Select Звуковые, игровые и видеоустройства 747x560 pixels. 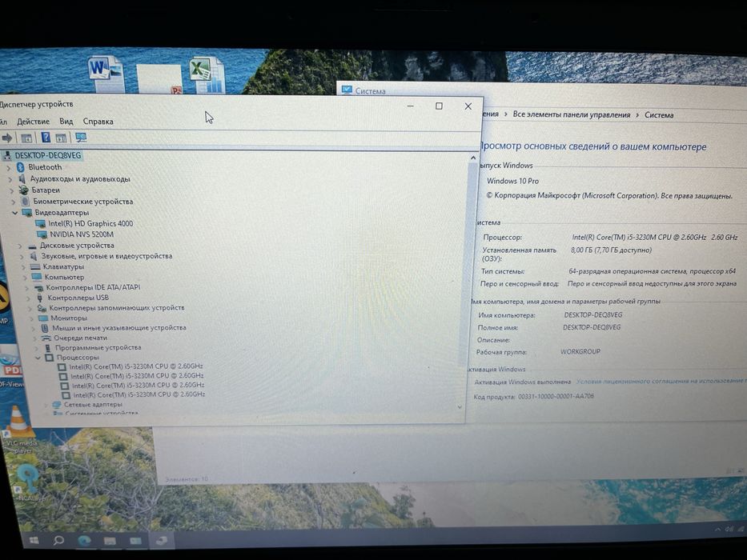[x=106, y=256]
